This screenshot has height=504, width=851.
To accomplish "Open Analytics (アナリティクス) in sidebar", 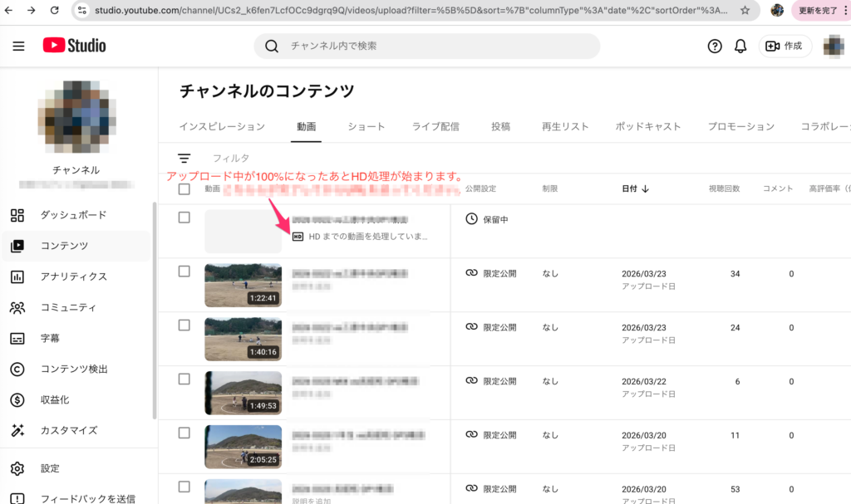I will coord(73,276).
